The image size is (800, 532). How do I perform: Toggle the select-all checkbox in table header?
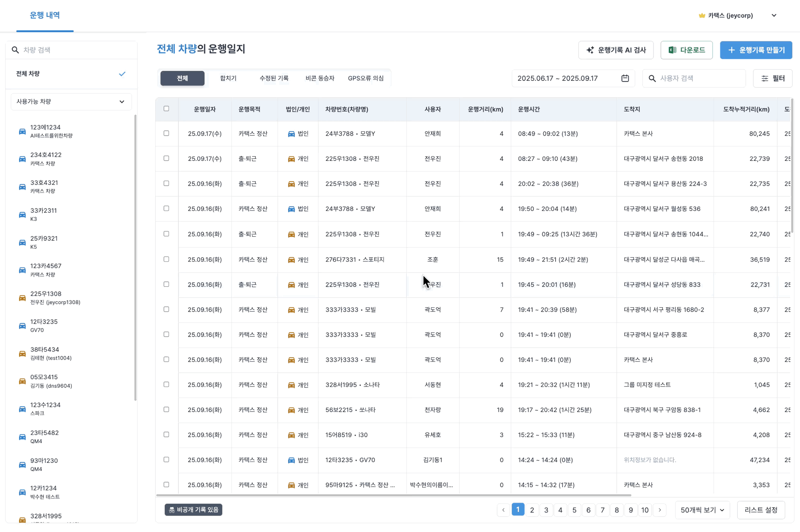click(166, 109)
